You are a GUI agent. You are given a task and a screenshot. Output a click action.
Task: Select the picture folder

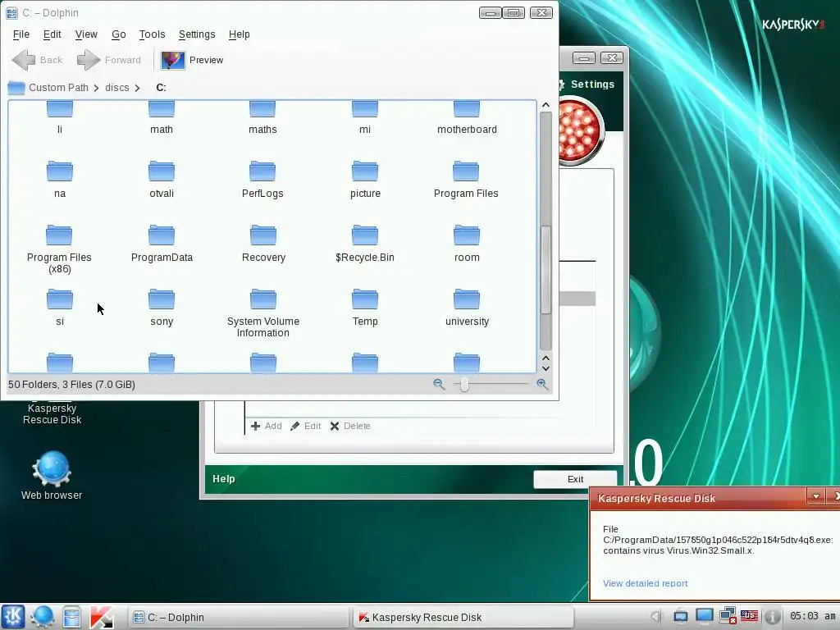365,180
